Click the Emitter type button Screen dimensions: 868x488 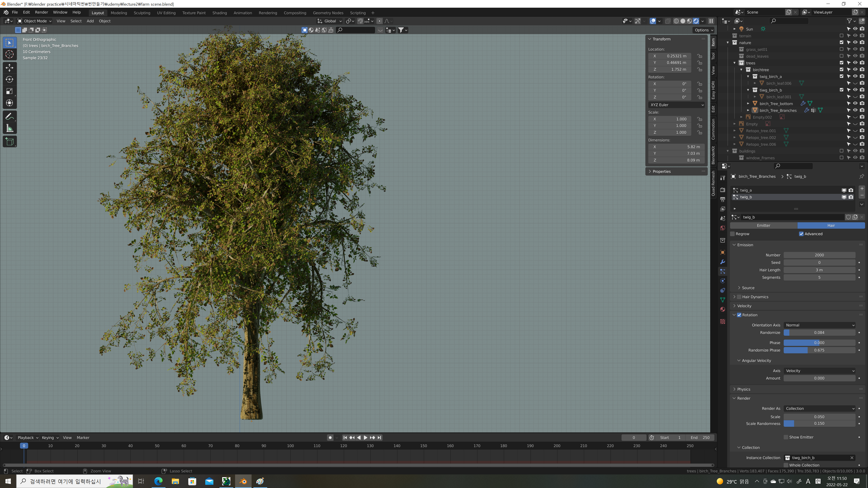[x=763, y=225]
